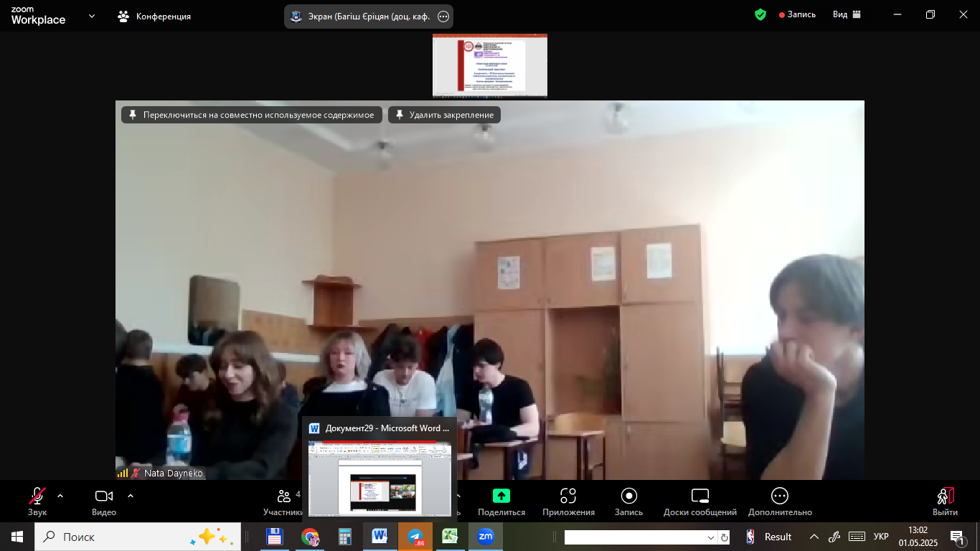Click the Удалить закрепление unpin button
The width and height of the screenshot is (980, 551).
[x=445, y=115]
